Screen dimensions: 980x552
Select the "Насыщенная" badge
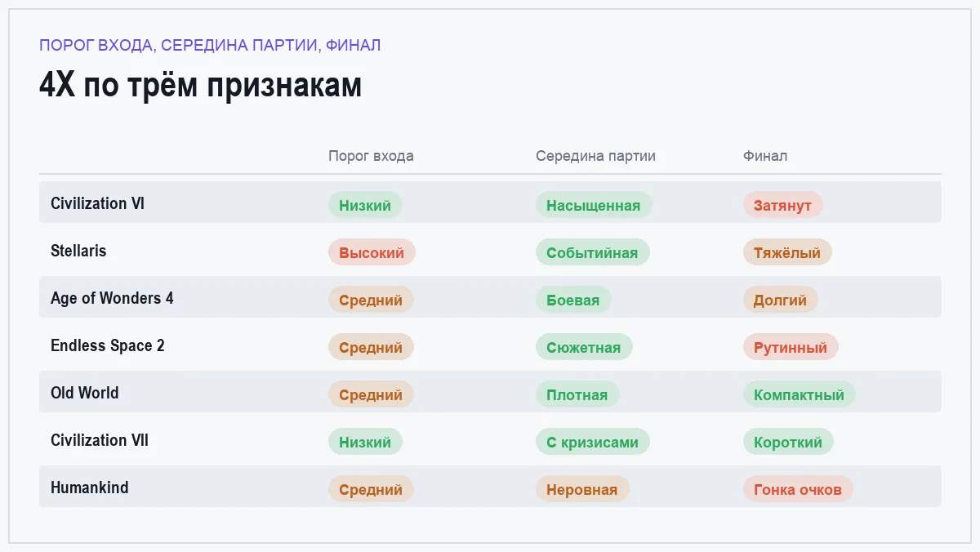click(x=594, y=205)
